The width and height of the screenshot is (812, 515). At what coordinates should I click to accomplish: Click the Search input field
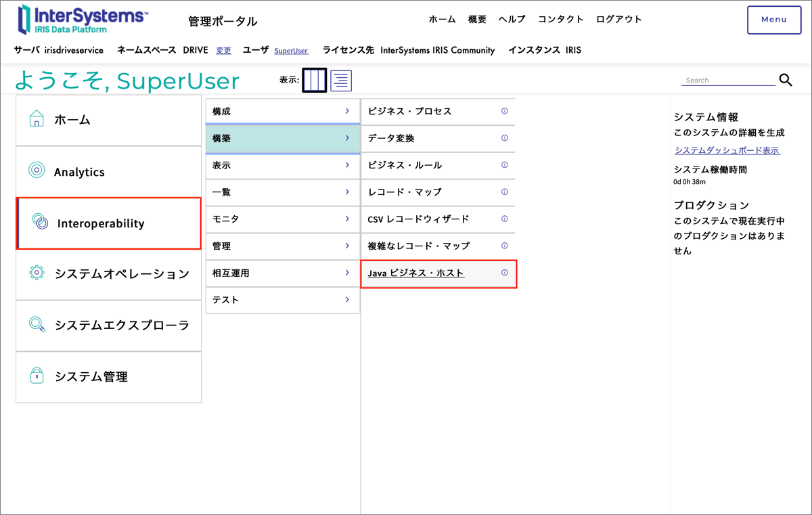pyautogui.click(x=728, y=80)
